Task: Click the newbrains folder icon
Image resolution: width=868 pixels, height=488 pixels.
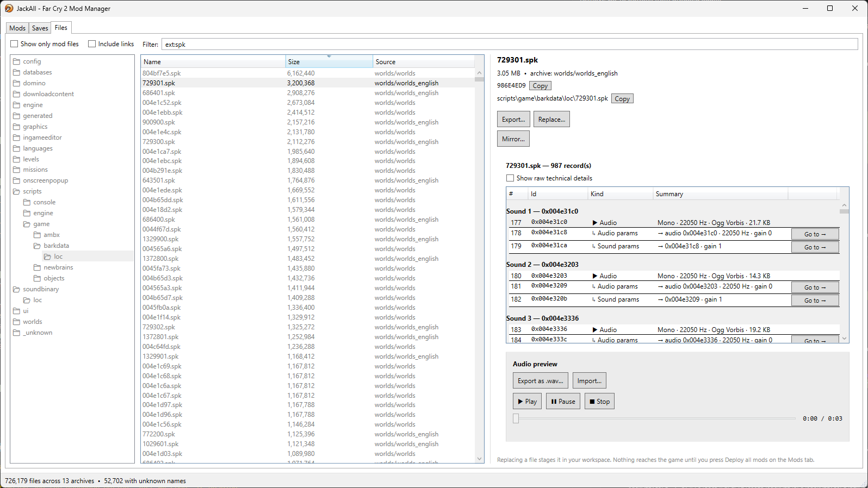Action: coord(37,267)
